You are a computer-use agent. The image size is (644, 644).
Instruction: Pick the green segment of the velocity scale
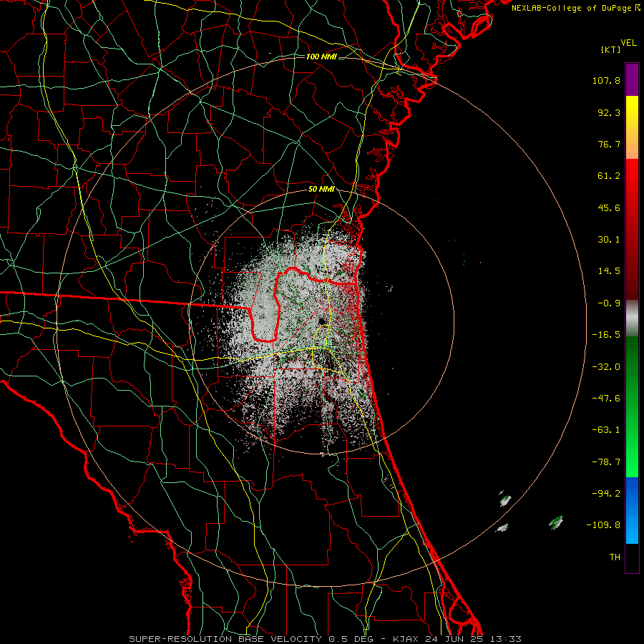tap(632, 406)
